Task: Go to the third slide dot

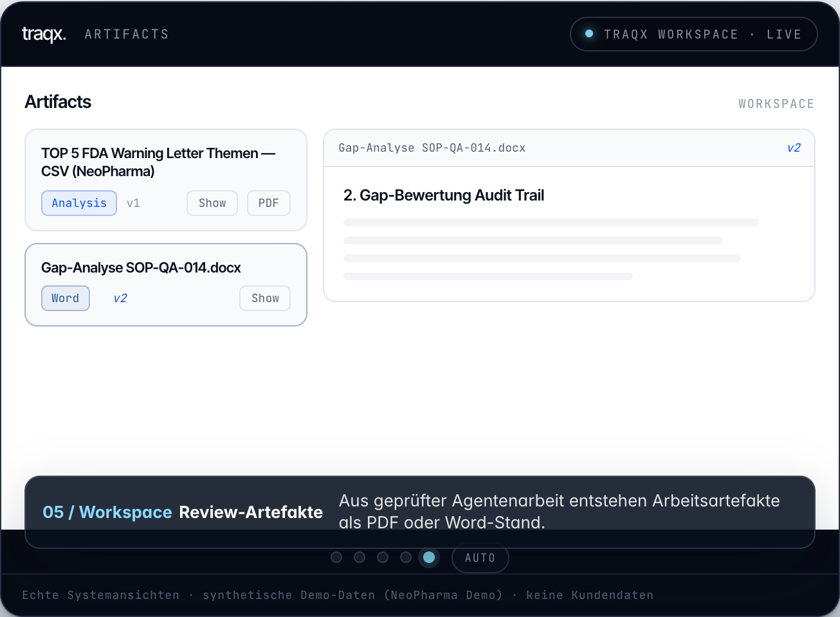Action: (x=383, y=557)
